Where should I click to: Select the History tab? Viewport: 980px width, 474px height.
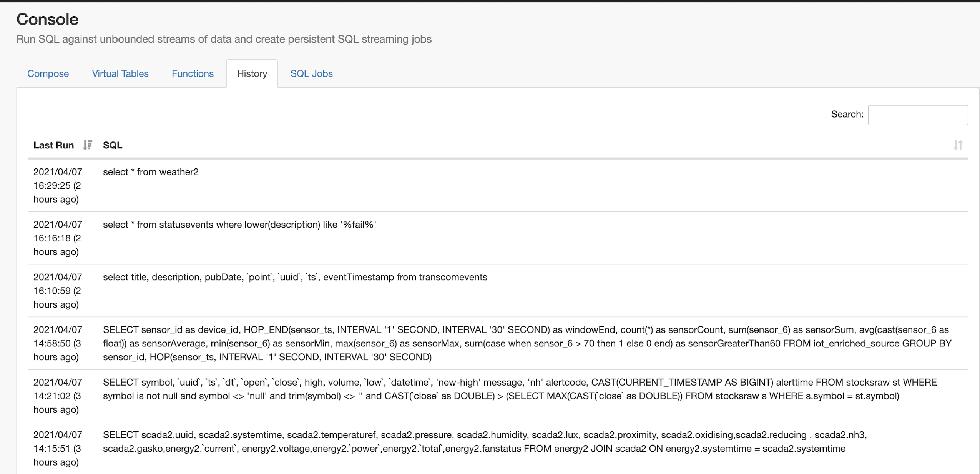click(x=252, y=73)
